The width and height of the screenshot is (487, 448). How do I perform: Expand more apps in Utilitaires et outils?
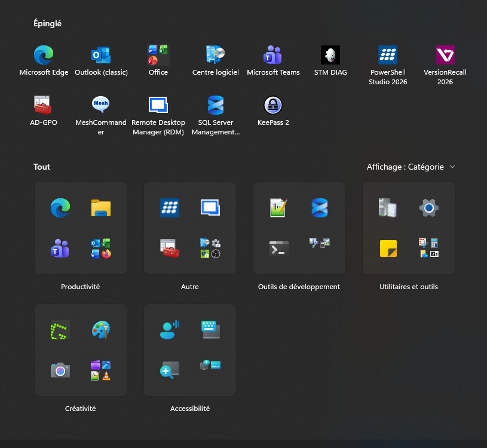tap(429, 248)
